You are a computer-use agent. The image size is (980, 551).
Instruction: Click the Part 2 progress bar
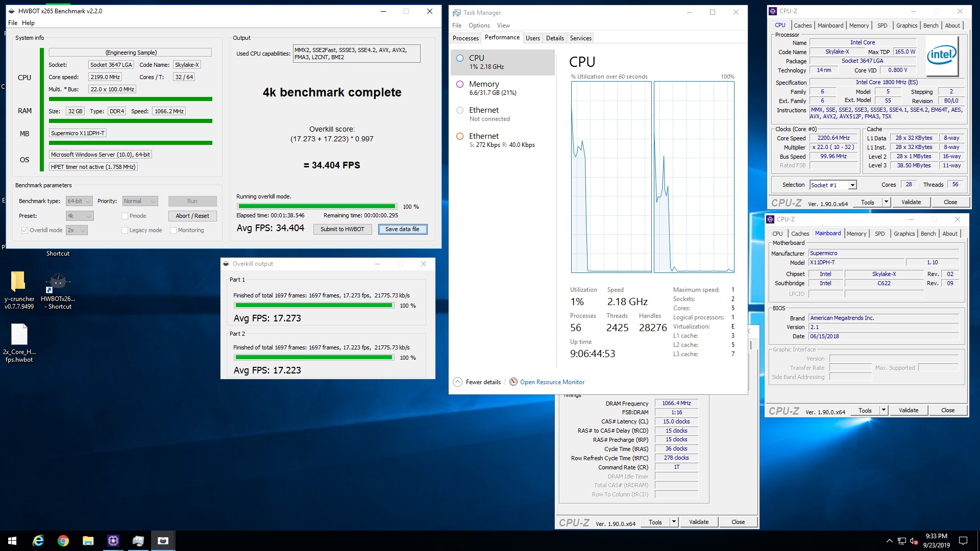pos(314,358)
